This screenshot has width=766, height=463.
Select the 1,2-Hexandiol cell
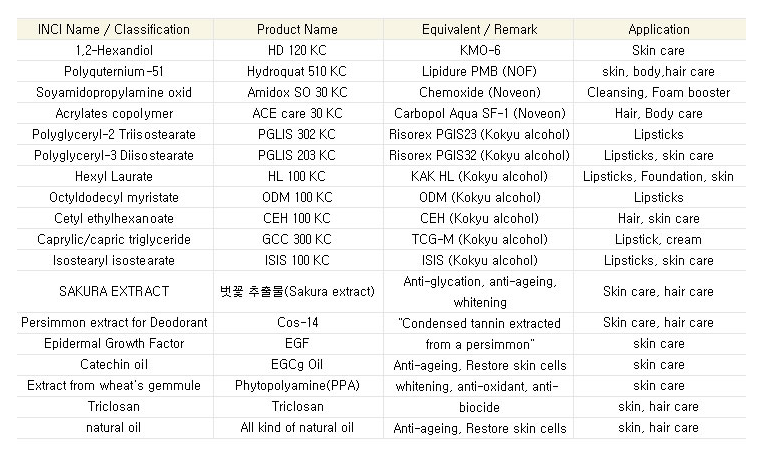pos(114,50)
